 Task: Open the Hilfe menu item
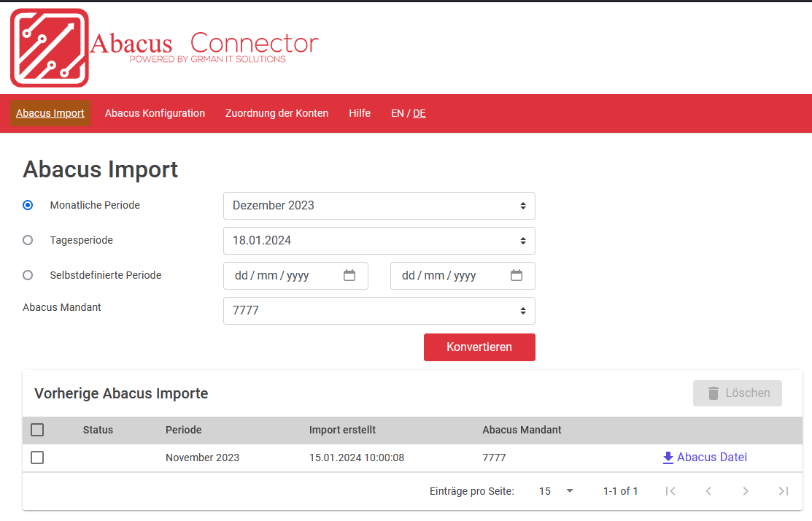360,113
